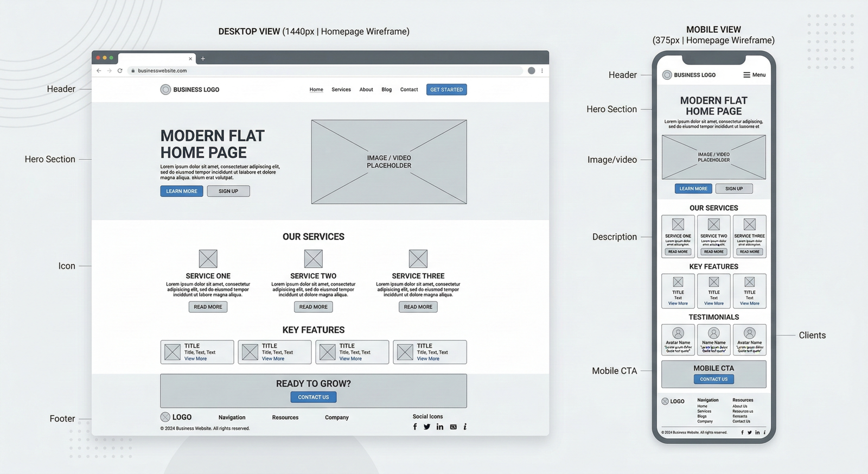Click the browser back arrow in desktop view
The width and height of the screenshot is (868, 474).
tap(99, 71)
